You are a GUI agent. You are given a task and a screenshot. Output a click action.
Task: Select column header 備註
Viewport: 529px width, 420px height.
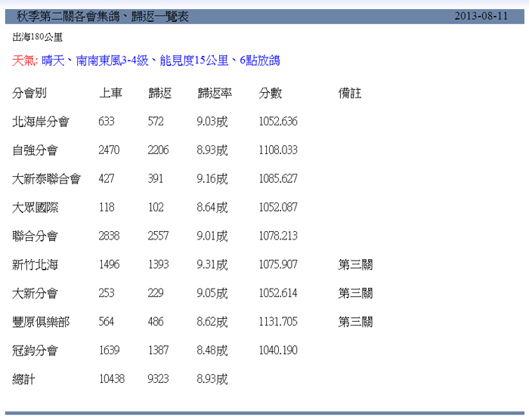click(350, 93)
